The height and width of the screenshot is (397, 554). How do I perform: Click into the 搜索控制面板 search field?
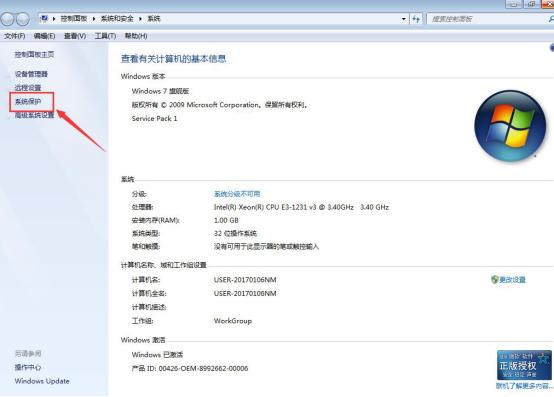(488, 19)
